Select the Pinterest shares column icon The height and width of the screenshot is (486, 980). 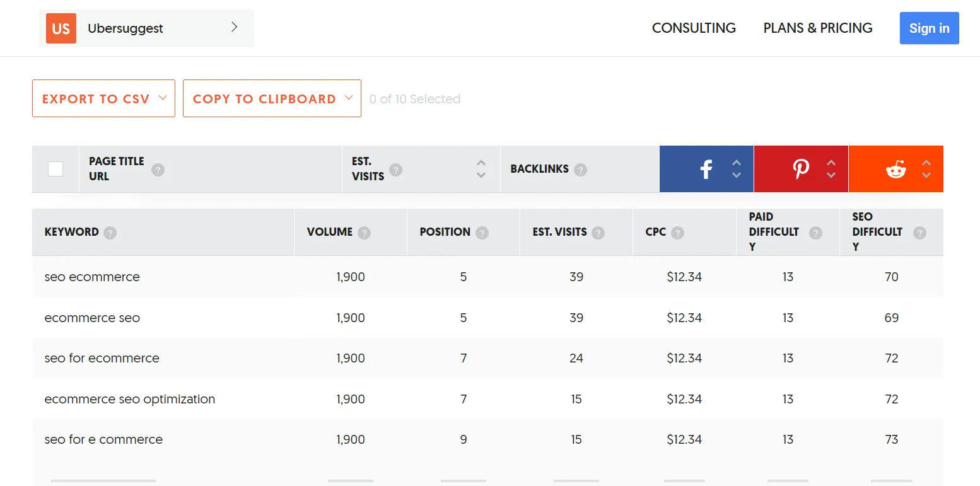pyautogui.click(x=801, y=169)
